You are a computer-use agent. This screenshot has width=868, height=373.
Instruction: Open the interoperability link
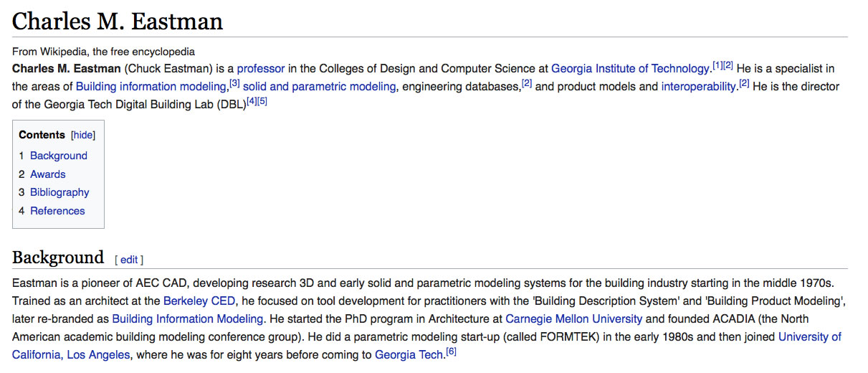pos(698,87)
